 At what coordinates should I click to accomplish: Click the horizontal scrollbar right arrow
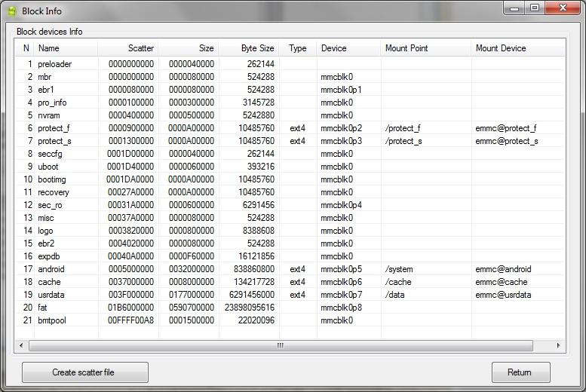click(558, 346)
